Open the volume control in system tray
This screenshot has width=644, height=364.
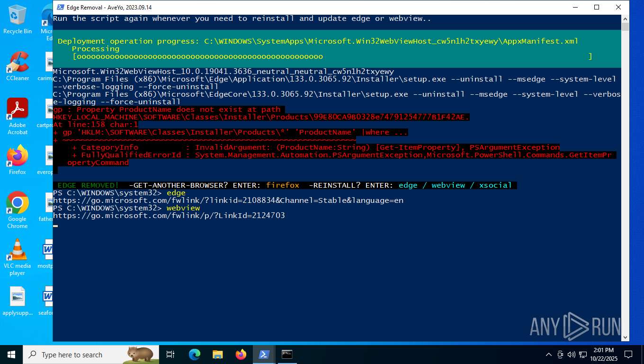point(571,355)
